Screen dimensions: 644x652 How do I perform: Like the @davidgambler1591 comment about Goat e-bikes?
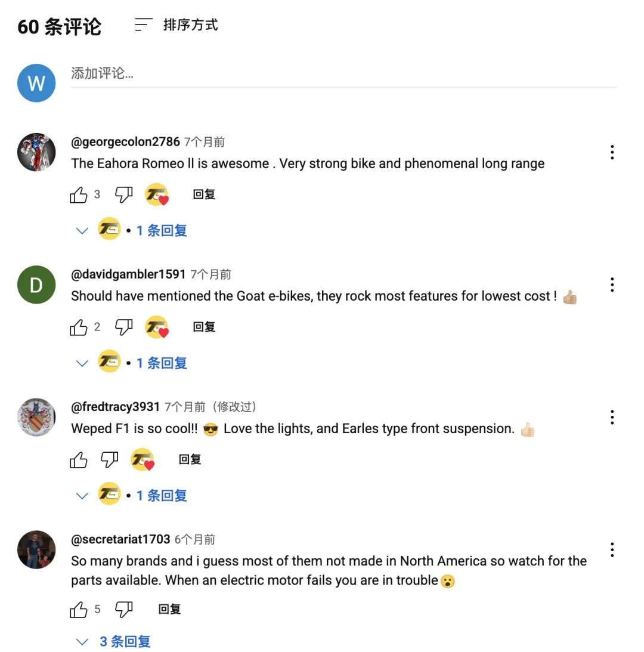[x=79, y=327]
